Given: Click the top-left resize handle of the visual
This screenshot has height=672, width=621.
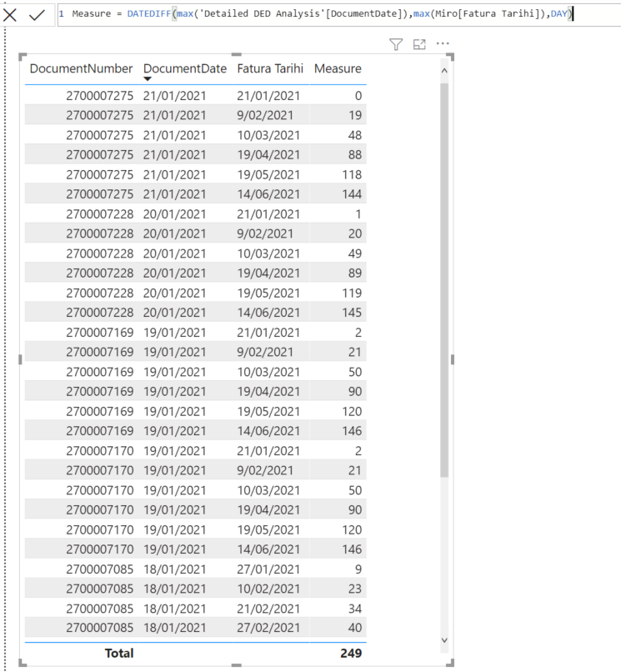Looking at the screenshot, I should [23, 57].
